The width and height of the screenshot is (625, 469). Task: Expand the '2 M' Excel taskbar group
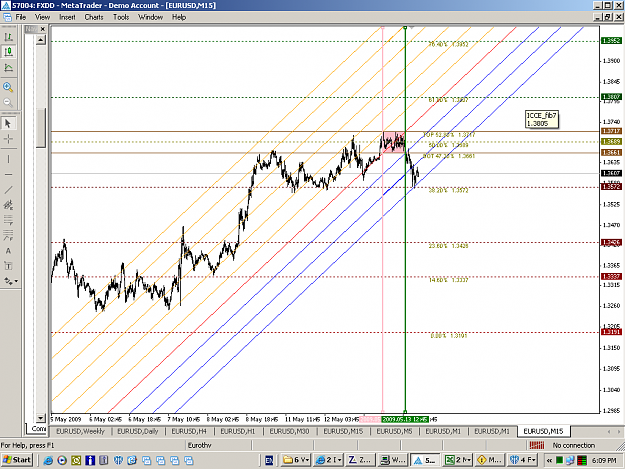[458, 460]
